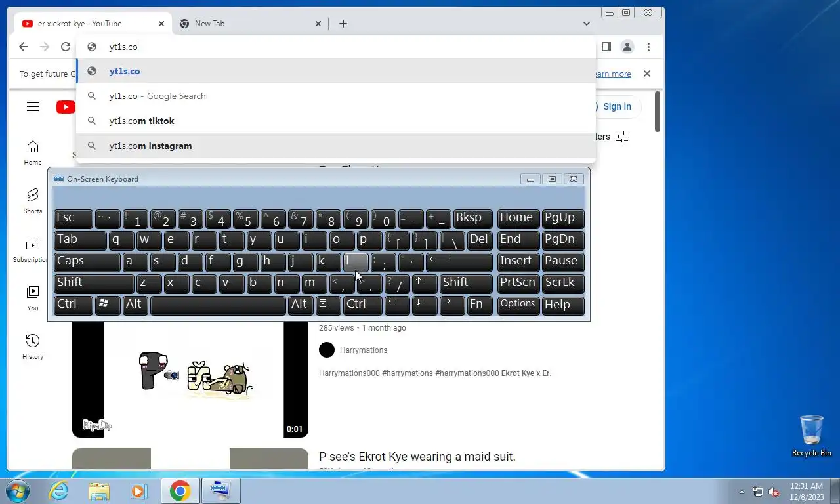Click the Harrymations channel avatar
This screenshot has width=840, height=504.
click(327, 350)
